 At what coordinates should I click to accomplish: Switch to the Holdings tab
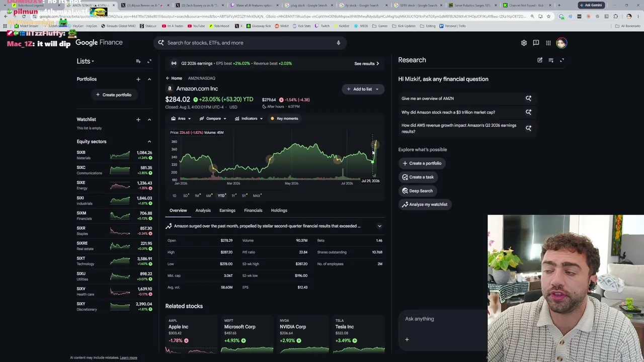[279, 211]
